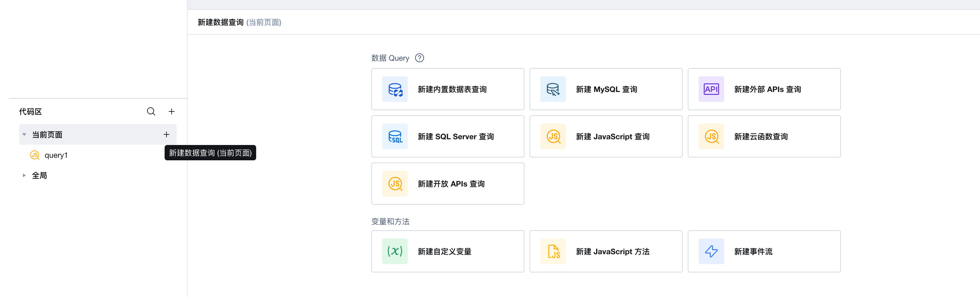Click the 新建自定义变量 label

pos(444,252)
